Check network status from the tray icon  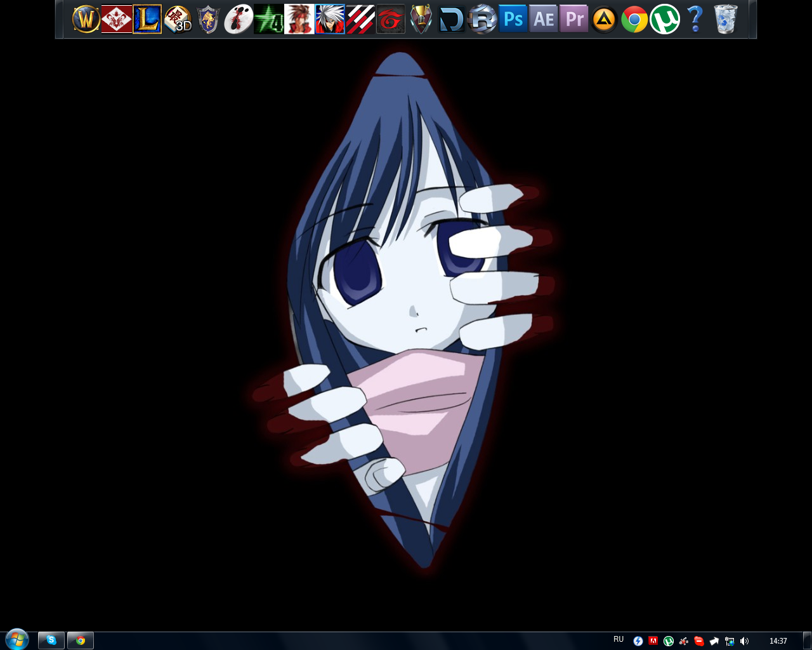pos(728,640)
